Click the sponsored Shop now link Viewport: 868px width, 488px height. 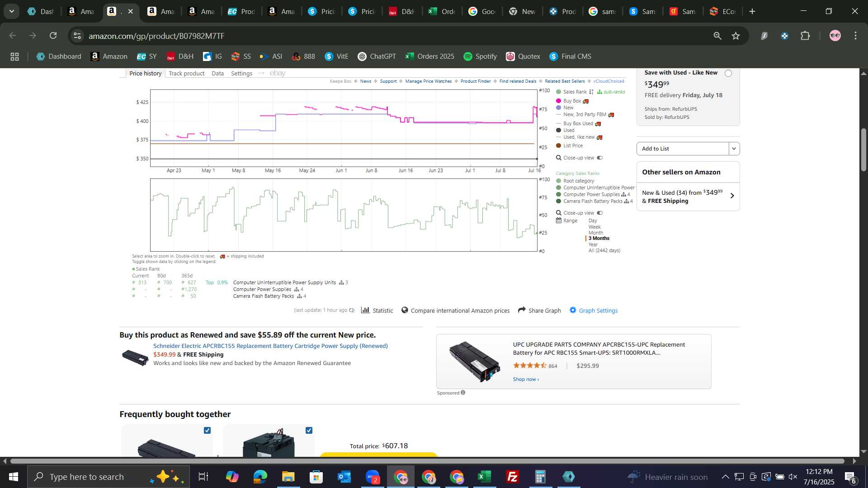[x=525, y=379]
